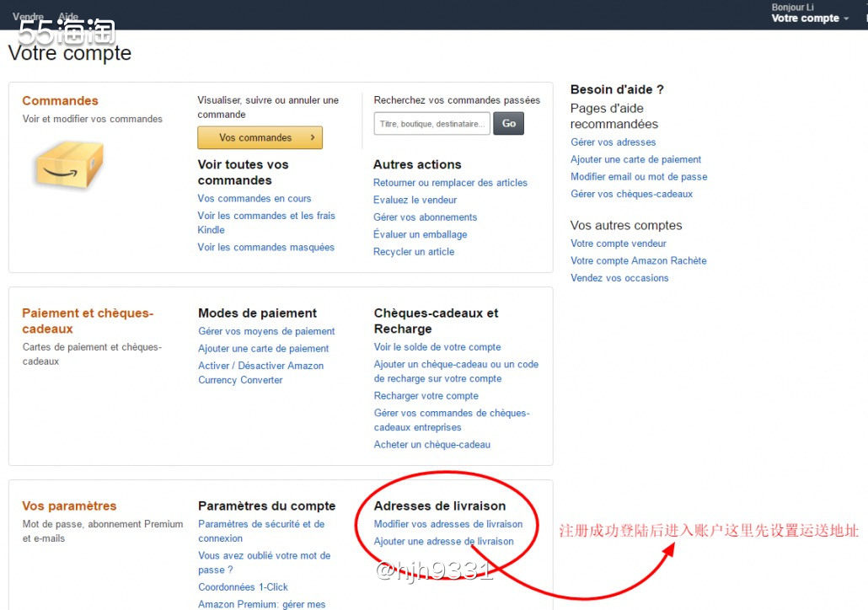Open Votre compte vendeur link
Image resolution: width=868 pixels, height=610 pixels.
pyautogui.click(x=619, y=243)
